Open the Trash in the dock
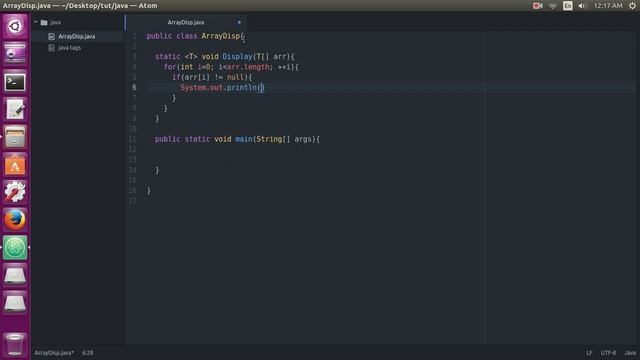Viewport: 640px width, 360px height. [x=15, y=344]
